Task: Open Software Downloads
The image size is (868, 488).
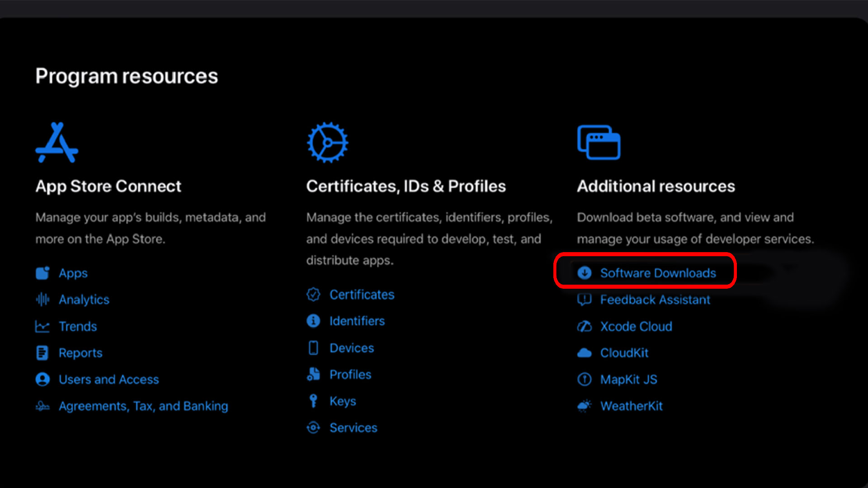Action: tap(658, 273)
